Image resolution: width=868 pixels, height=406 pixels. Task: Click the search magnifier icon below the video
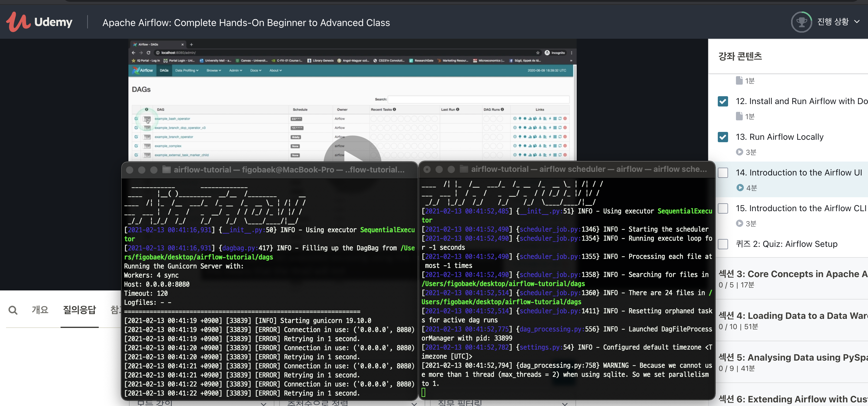point(13,310)
